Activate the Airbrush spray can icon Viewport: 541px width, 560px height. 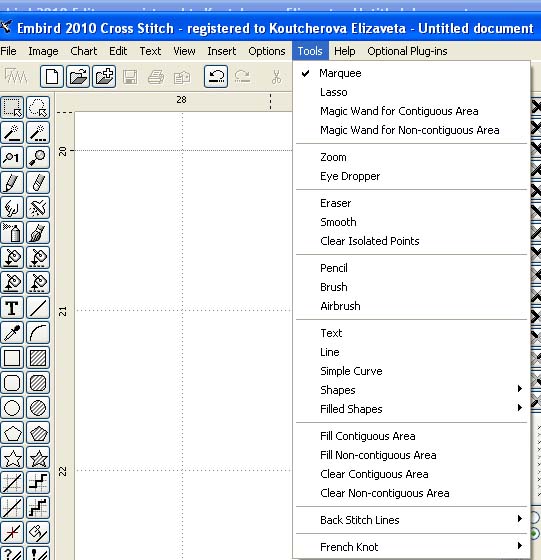pyautogui.click(x=12, y=232)
